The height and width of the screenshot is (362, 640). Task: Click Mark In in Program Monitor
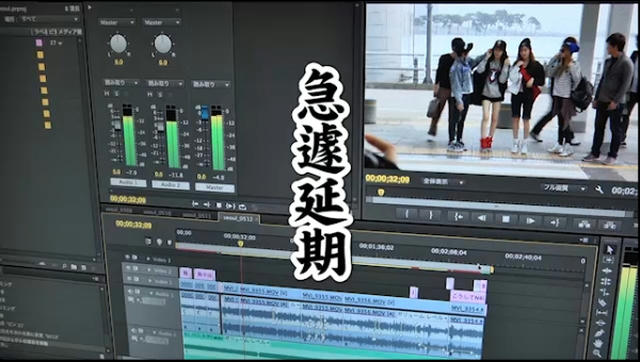click(x=407, y=214)
